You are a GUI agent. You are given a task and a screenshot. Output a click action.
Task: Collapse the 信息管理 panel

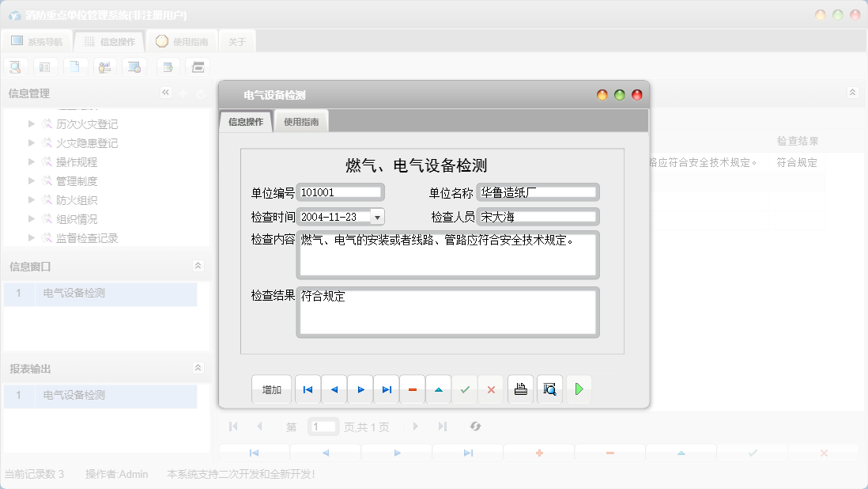166,92
